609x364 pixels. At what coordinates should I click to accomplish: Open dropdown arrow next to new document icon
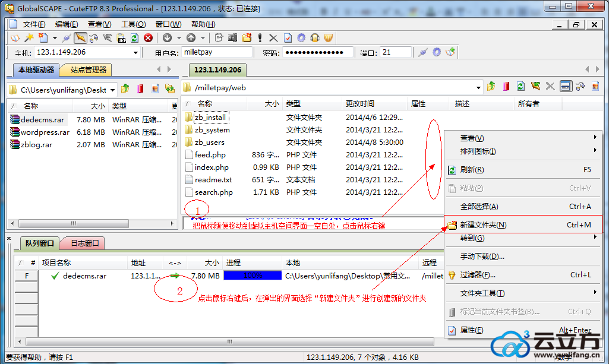pyautogui.click(x=55, y=38)
